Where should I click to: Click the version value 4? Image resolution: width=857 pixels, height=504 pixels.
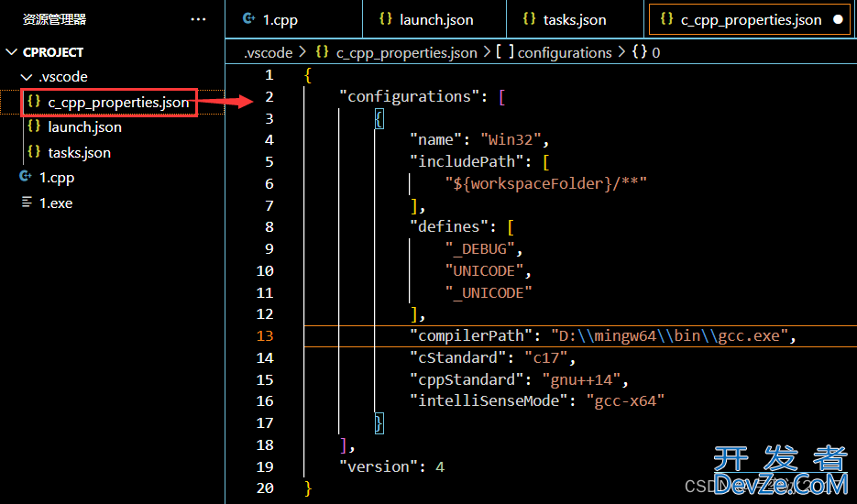click(440, 466)
